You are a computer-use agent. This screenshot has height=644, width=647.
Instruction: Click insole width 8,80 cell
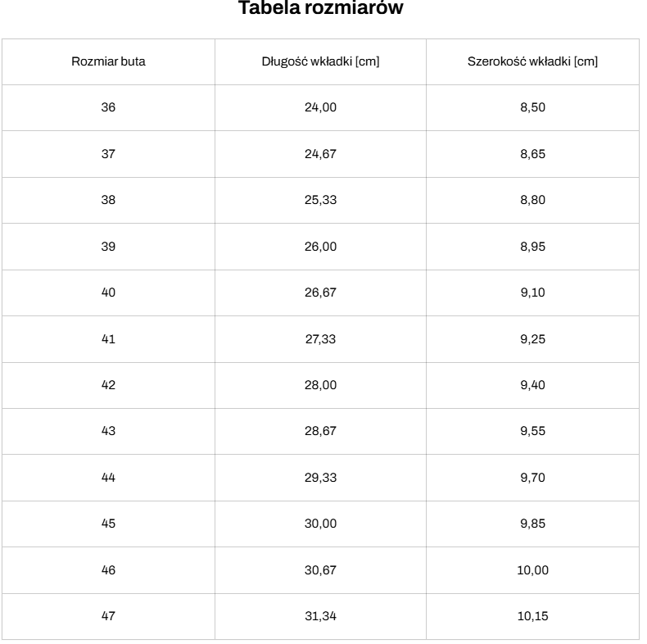[532, 200]
